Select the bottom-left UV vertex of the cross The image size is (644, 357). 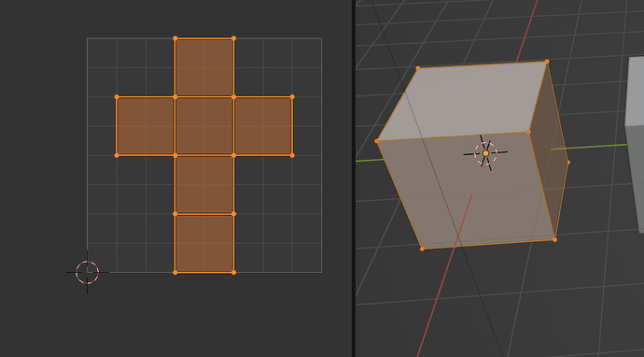point(175,272)
